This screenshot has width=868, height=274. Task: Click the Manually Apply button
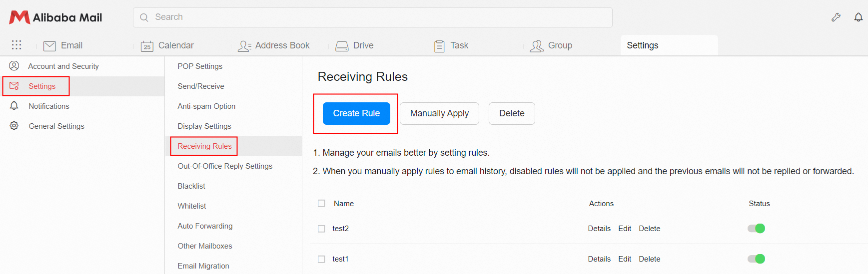point(439,113)
